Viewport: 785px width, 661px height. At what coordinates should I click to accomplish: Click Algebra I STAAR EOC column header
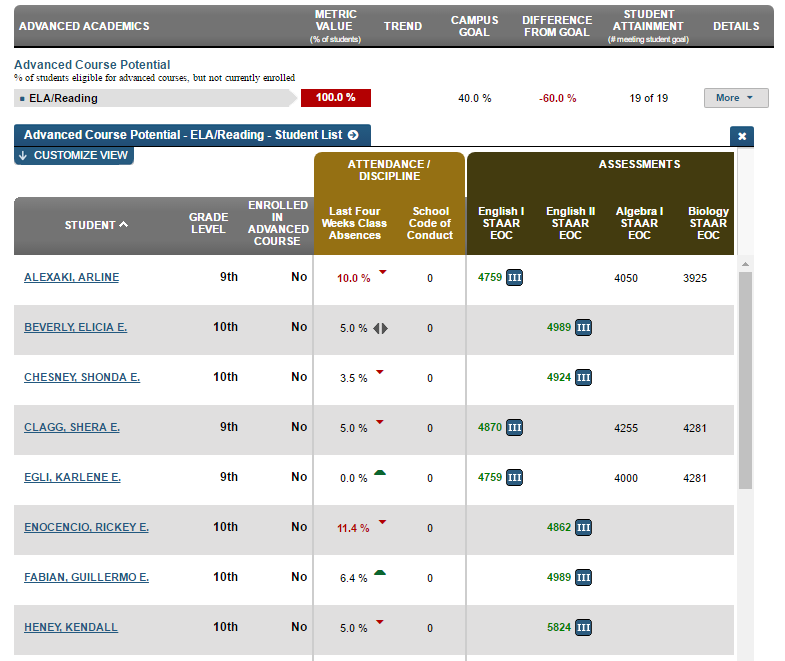click(x=639, y=223)
